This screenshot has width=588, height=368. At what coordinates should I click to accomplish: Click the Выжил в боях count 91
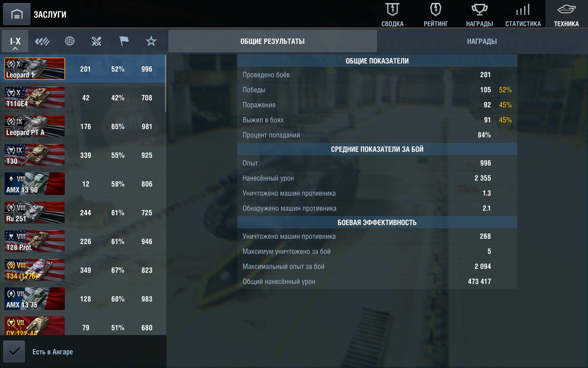pos(487,120)
